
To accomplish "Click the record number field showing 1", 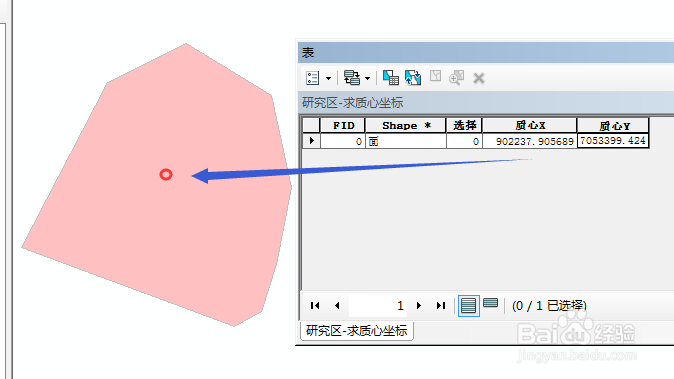I will point(378,306).
